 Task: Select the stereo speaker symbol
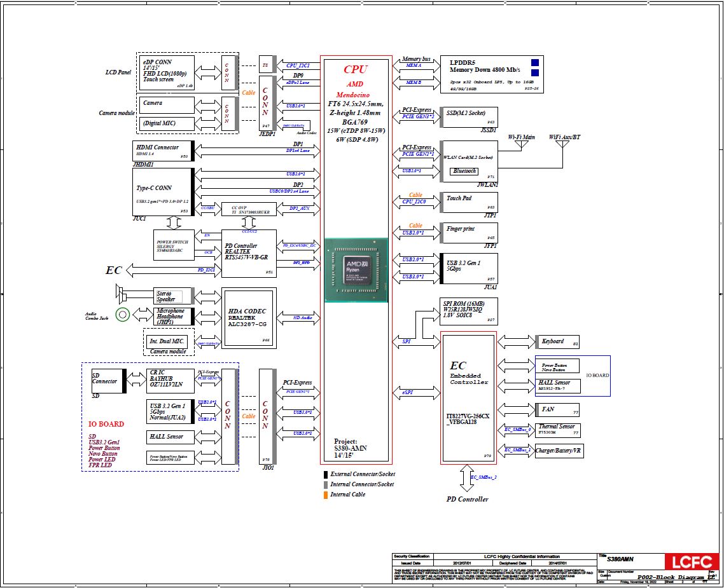click(x=122, y=295)
